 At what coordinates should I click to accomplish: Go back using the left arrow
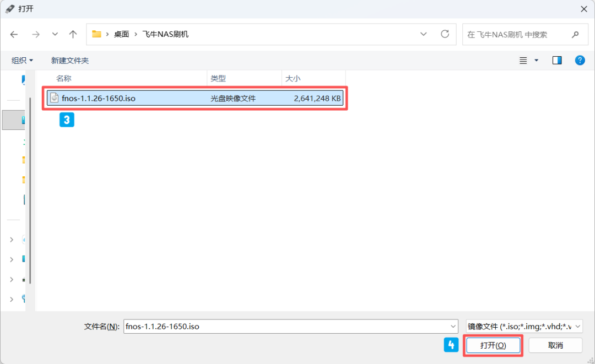14,35
